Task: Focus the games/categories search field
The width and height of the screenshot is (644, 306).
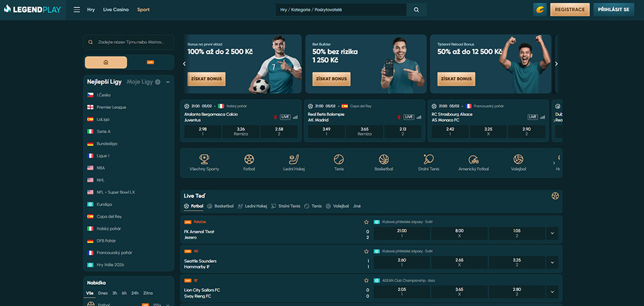Action: [x=341, y=10]
